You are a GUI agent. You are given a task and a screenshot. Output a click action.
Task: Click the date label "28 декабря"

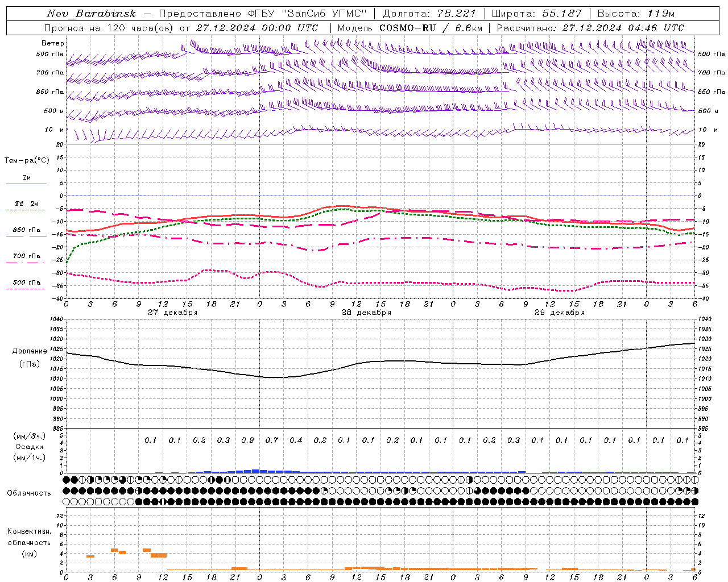(x=366, y=313)
